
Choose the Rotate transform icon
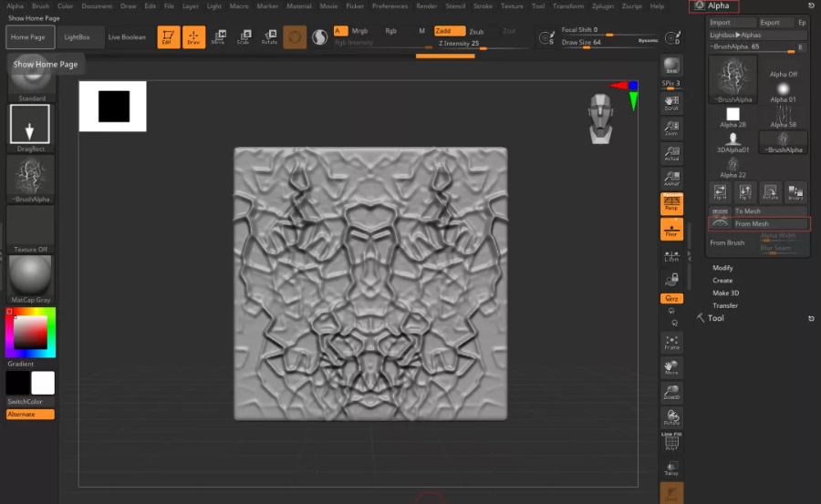[x=269, y=37]
